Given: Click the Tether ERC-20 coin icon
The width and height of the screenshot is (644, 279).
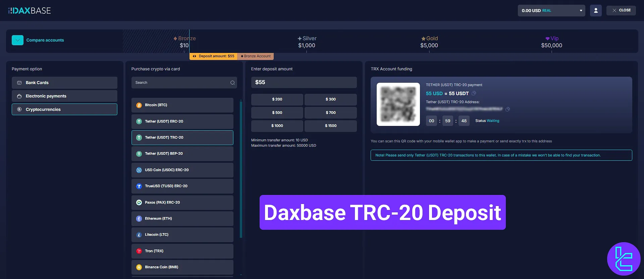Looking at the screenshot, I should pyautogui.click(x=139, y=122).
